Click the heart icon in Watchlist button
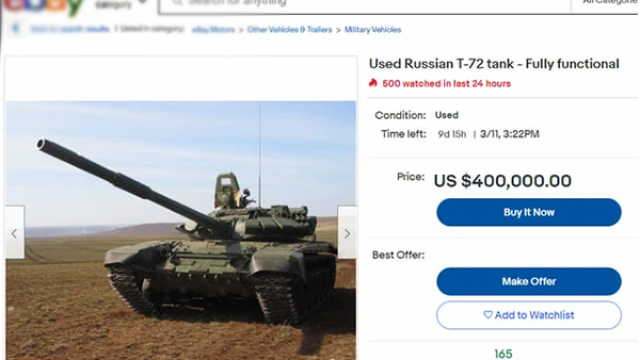 point(488,315)
